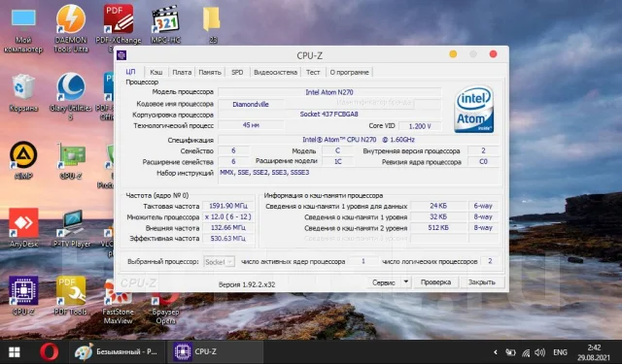This screenshot has width=622, height=364.
Task: Launch DAEMON Tools Ultra shortcut
Action: pyautogui.click(x=71, y=30)
